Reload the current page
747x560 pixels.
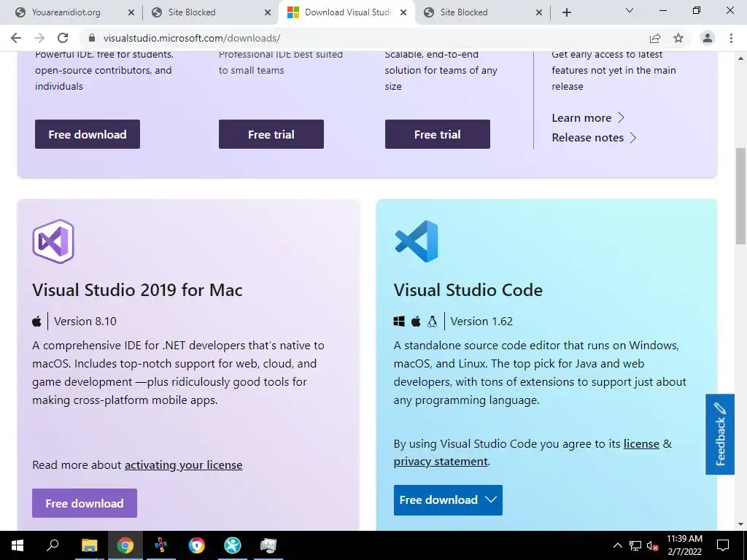coord(63,38)
